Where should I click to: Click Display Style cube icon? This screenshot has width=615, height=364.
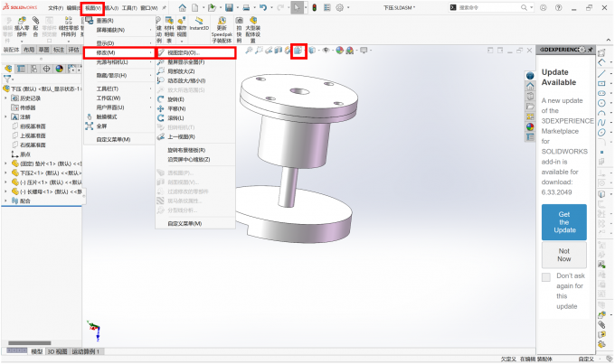click(312, 51)
